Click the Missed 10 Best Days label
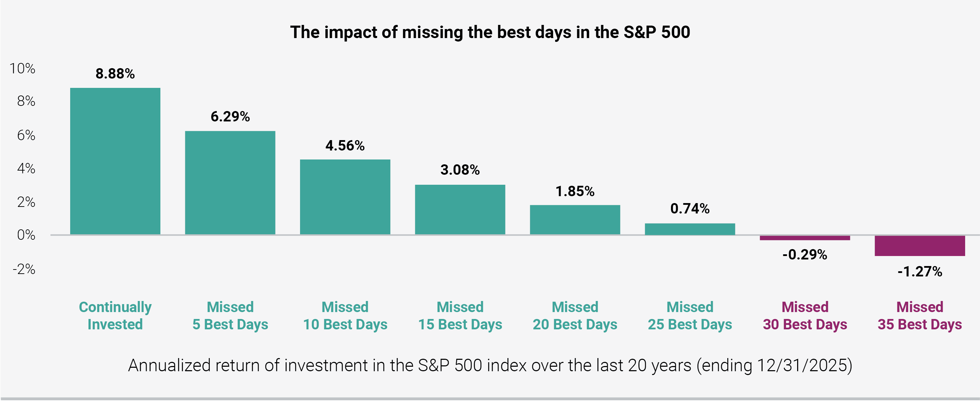The image size is (980, 420). click(x=345, y=316)
